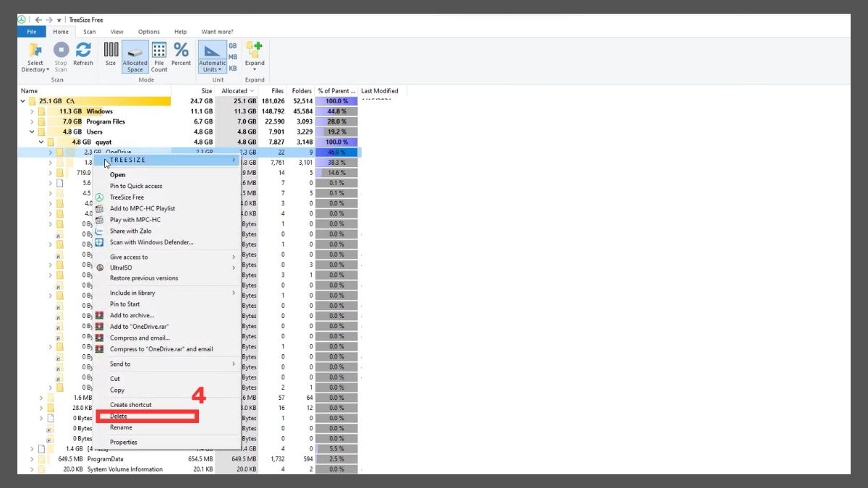Viewport: 868px width, 488px height.
Task: Sort by the Name column header
Action: (94, 91)
